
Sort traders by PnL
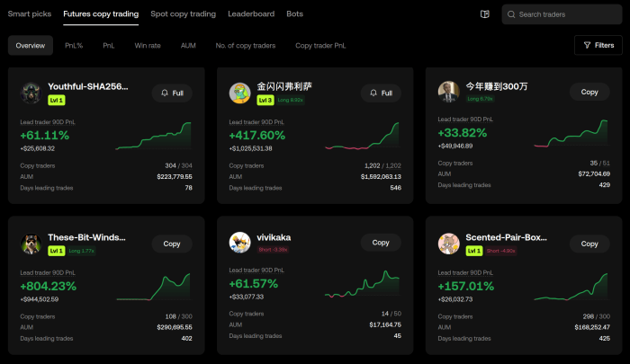pos(109,45)
